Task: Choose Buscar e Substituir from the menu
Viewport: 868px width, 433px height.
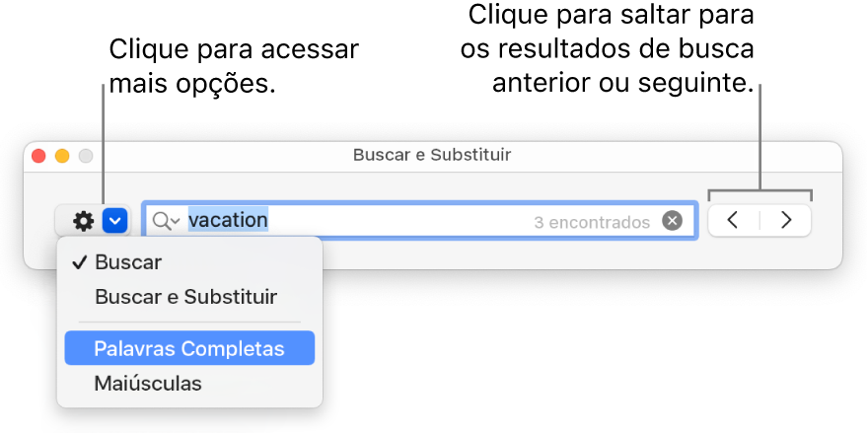Action: click(185, 297)
